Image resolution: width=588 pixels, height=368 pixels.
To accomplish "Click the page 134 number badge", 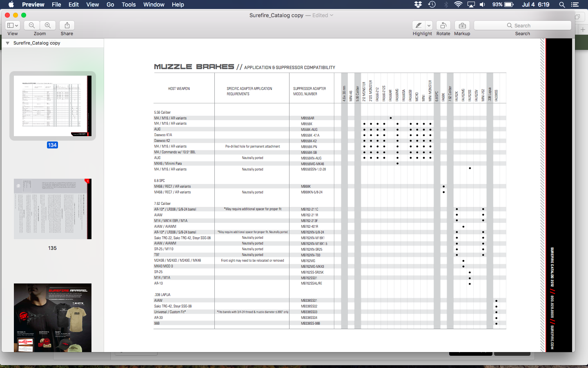I will tap(52, 145).
